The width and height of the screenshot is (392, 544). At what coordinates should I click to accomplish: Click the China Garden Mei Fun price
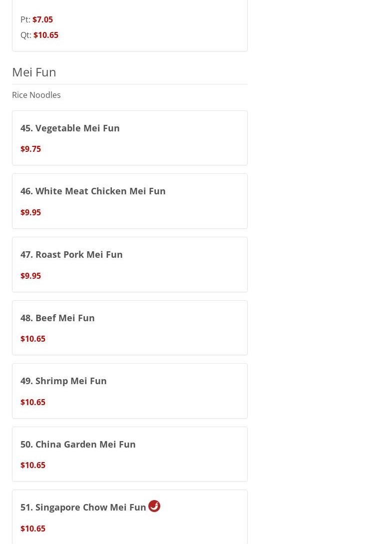32,465
